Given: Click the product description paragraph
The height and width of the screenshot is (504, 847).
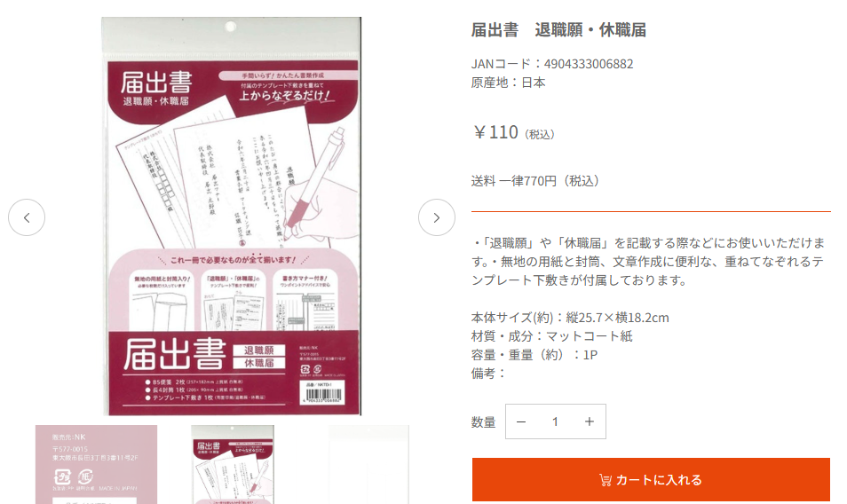Looking at the screenshot, I should click(x=648, y=262).
